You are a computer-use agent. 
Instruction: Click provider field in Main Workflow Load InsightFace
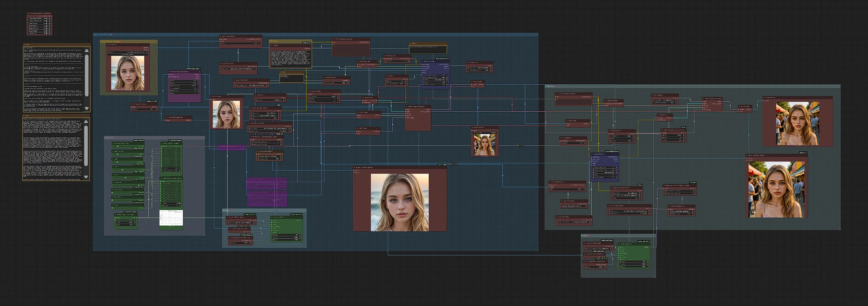(x=240, y=243)
